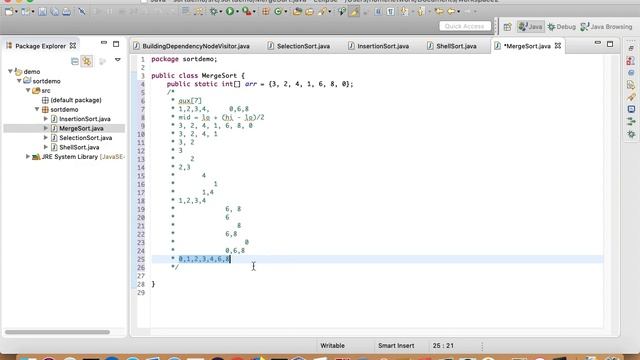
Task: Click line 4 containing 'public static int[] arr'
Action: click(260, 84)
